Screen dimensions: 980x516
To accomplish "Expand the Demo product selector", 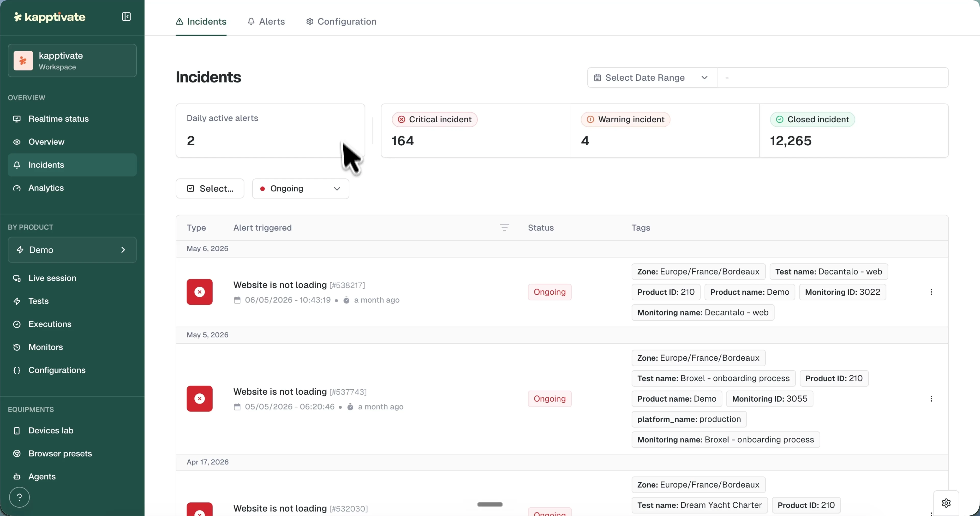I will [x=72, y=250].
